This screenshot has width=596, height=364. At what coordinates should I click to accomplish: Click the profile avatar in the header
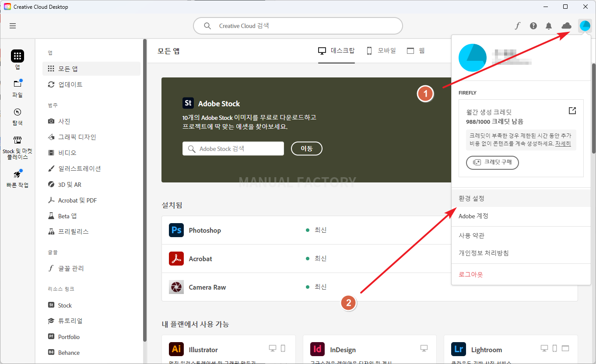tap(585, 26)
